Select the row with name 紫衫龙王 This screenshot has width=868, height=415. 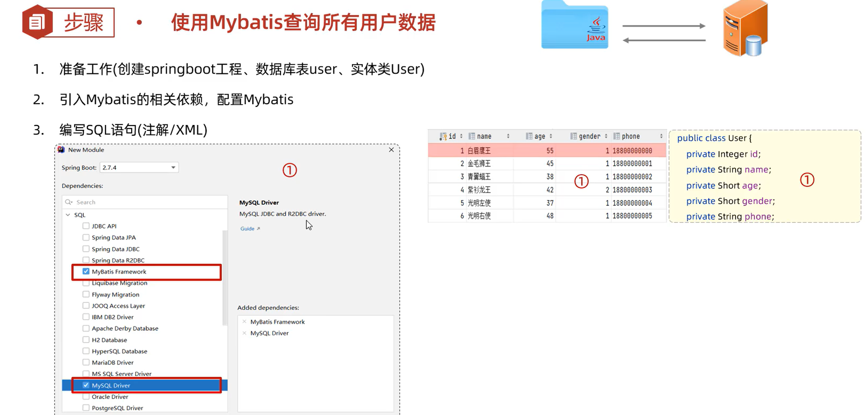547,190
